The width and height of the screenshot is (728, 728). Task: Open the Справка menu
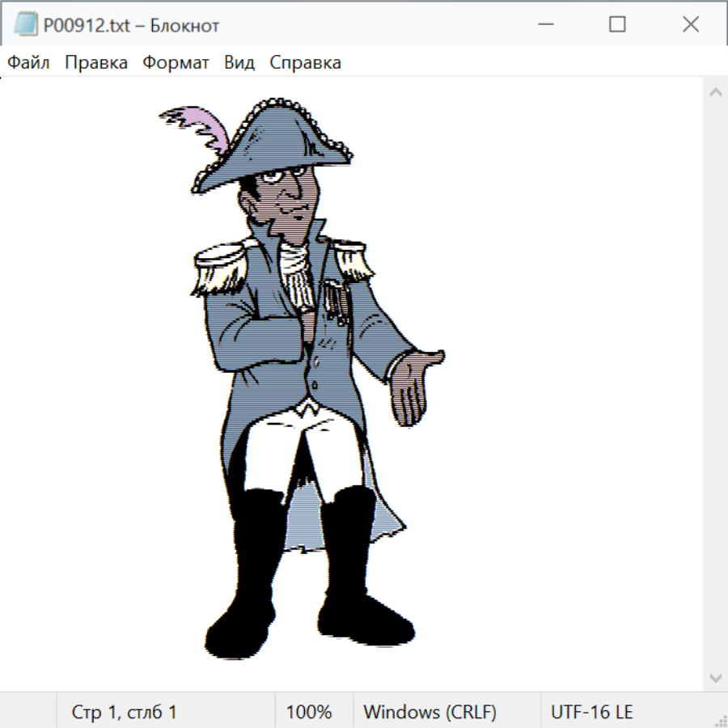pos(305,63)
